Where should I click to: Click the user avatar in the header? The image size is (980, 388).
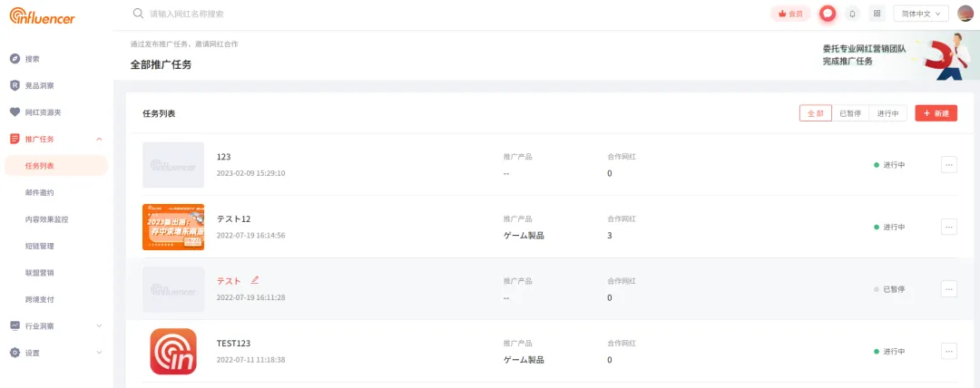pyautogui.click(x=965, y=14)
